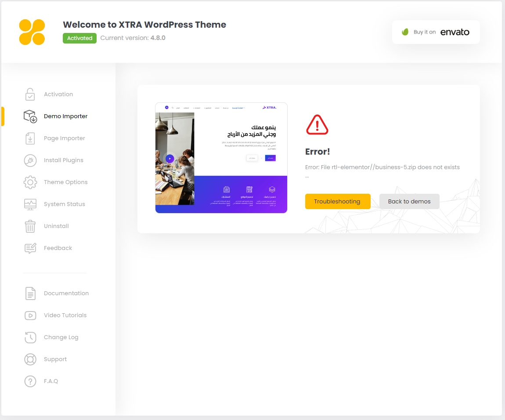Open the Activation menu item
Image resolution: width=505 pixels, height=420 pixels.
click(58, 94)
